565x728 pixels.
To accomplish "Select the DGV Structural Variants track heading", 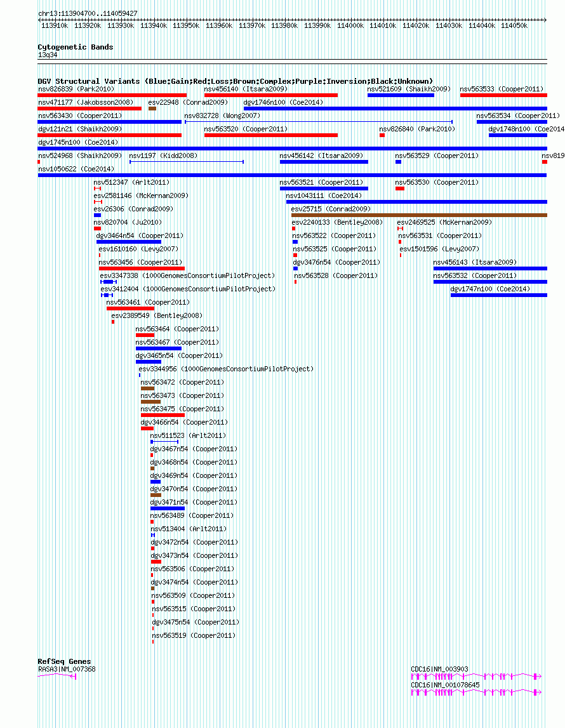I will pyautogui.click(x=236, y=81).
